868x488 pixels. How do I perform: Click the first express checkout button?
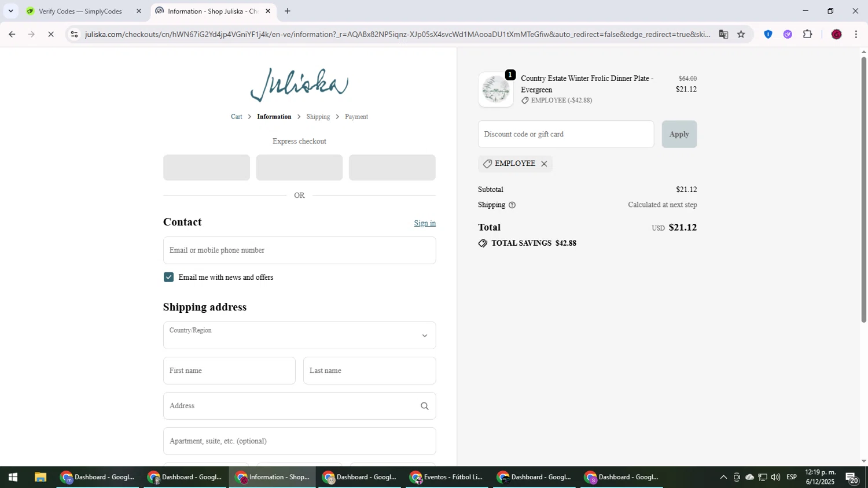pyautogui.click(x=207, y=168)
